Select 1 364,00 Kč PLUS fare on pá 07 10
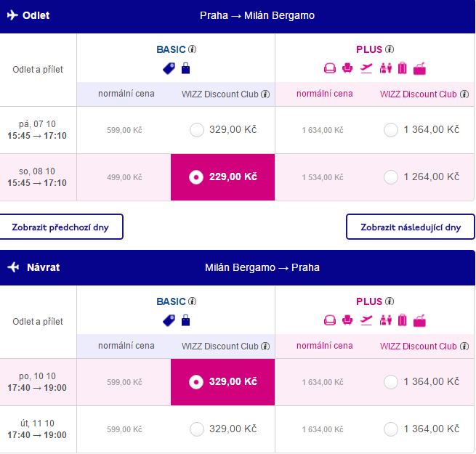The width and height of the screenshot is (476, 454). [391, 130]
